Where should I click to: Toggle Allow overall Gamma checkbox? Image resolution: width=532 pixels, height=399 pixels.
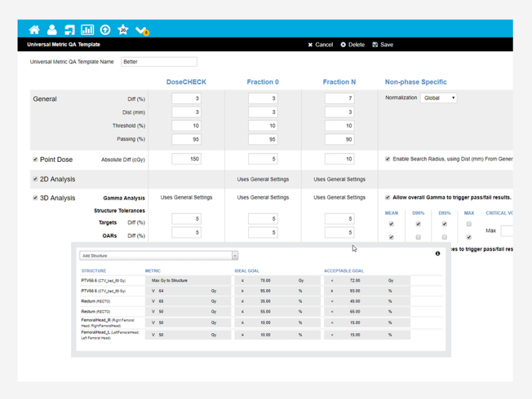387,197
